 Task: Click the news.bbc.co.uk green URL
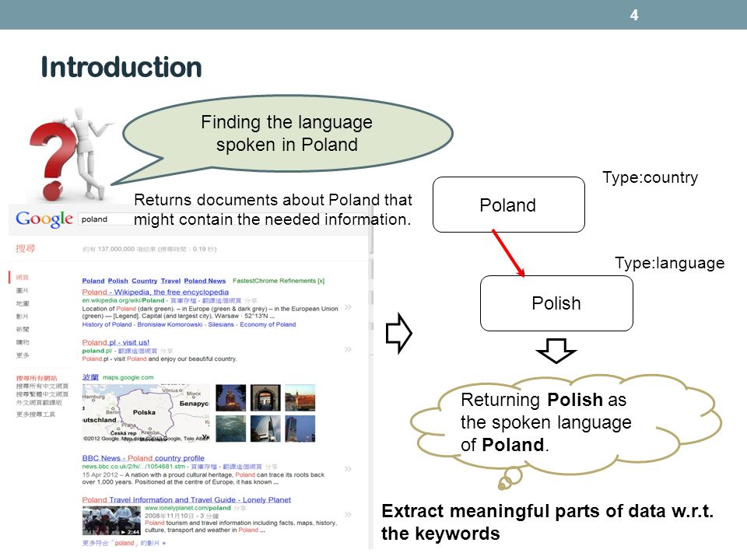[x=133, y=467]
